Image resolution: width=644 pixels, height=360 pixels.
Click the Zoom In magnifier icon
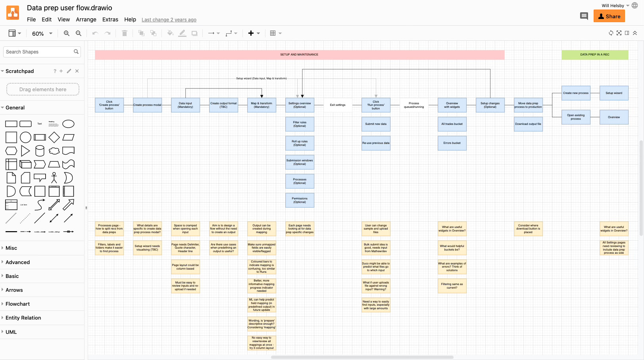tap(67, 33)
